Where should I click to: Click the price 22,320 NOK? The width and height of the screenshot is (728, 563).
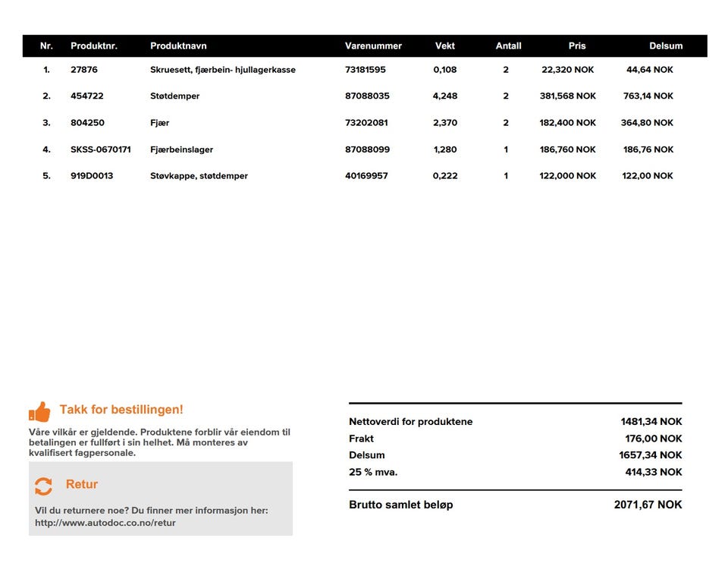point(567,70)
